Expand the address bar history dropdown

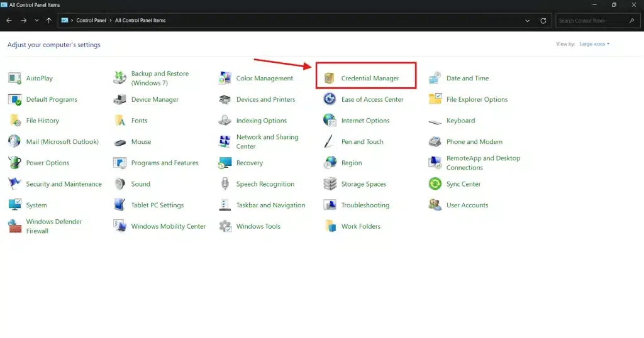coord(528,21)
